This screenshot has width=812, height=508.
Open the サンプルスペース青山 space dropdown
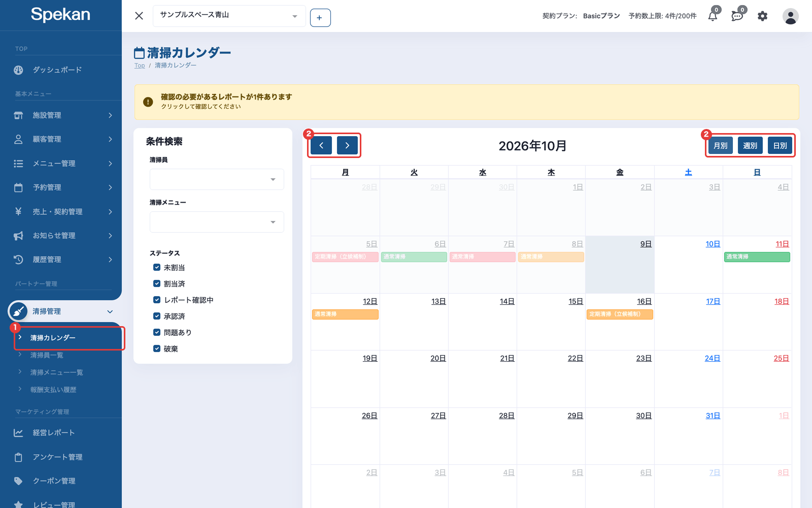click(x=229, y=16)
